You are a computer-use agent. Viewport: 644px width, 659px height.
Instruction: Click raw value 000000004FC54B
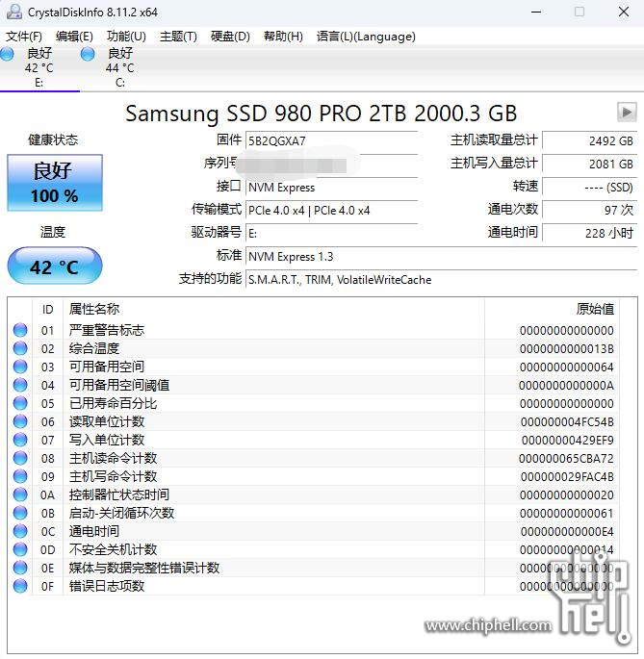tap(567, 421)
